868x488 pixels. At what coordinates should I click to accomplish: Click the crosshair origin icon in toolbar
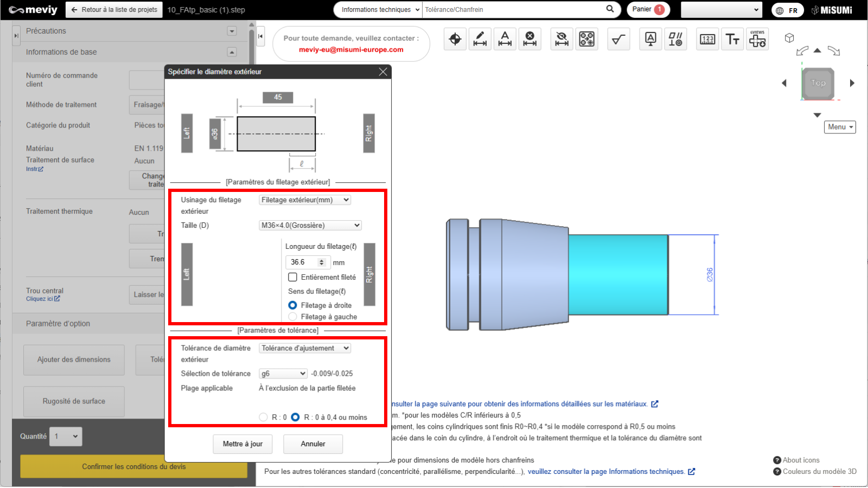point(455,39)
